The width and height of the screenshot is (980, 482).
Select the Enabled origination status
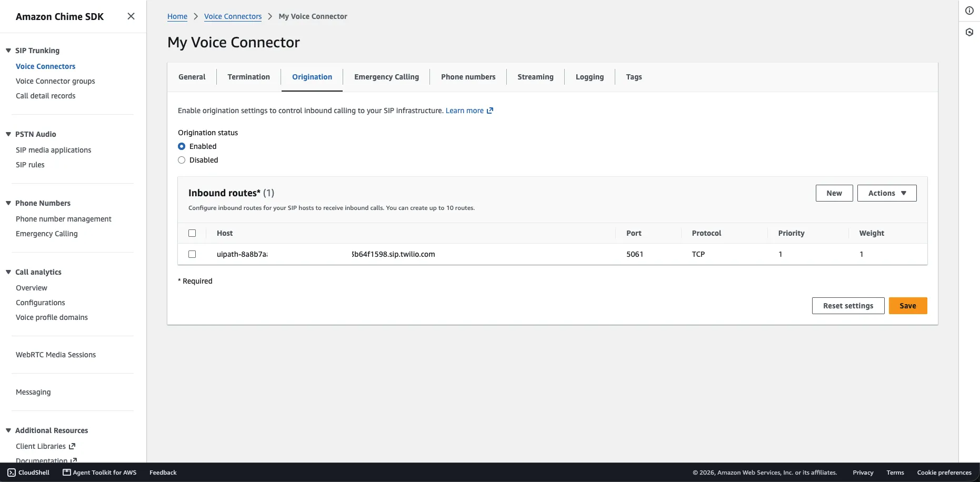pyautogui.click(x=182, y=146)
